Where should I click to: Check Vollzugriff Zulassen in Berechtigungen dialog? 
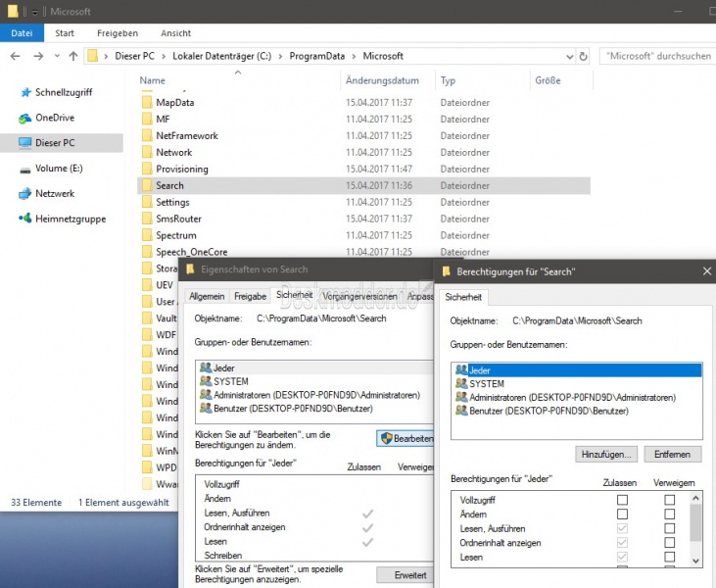click(622, 500)
